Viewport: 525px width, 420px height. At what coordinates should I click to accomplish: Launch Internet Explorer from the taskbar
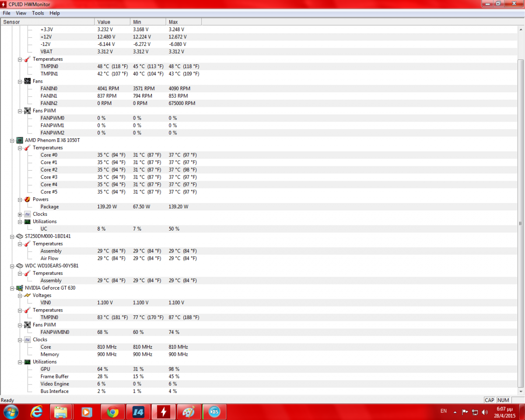coord(37,412)
